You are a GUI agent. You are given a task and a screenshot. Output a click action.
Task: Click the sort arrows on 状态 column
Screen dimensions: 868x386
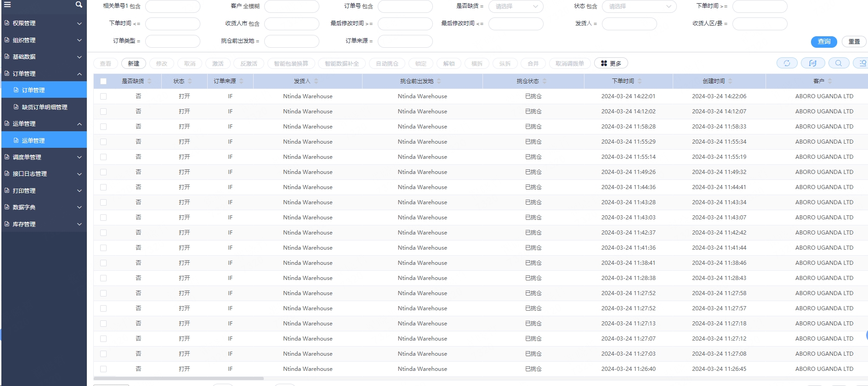[190, 81]
